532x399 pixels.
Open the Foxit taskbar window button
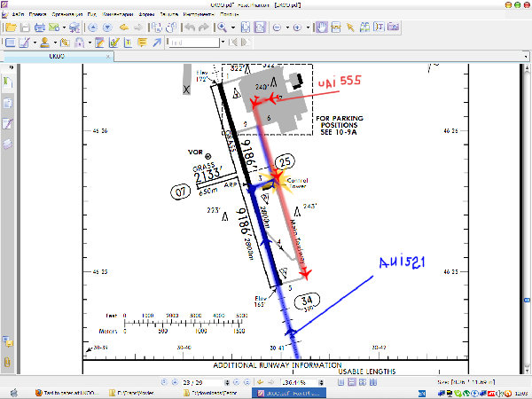coord(289,393)
